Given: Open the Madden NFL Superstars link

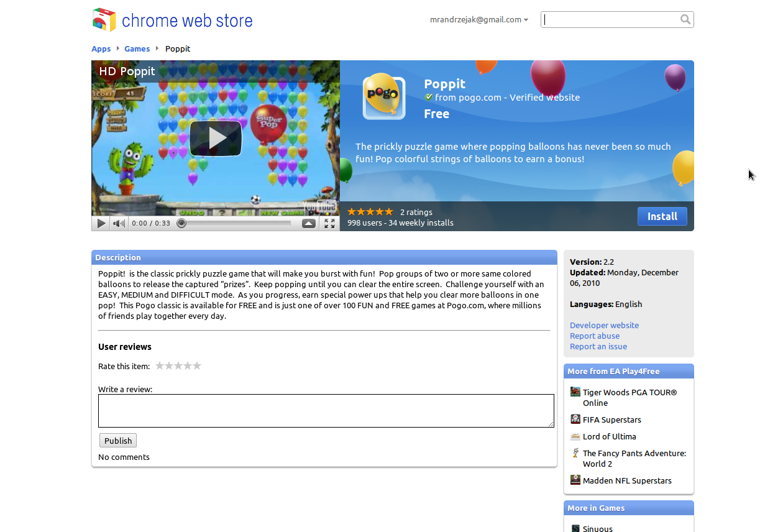Looking at the screenshot, I should pos(627,480).
